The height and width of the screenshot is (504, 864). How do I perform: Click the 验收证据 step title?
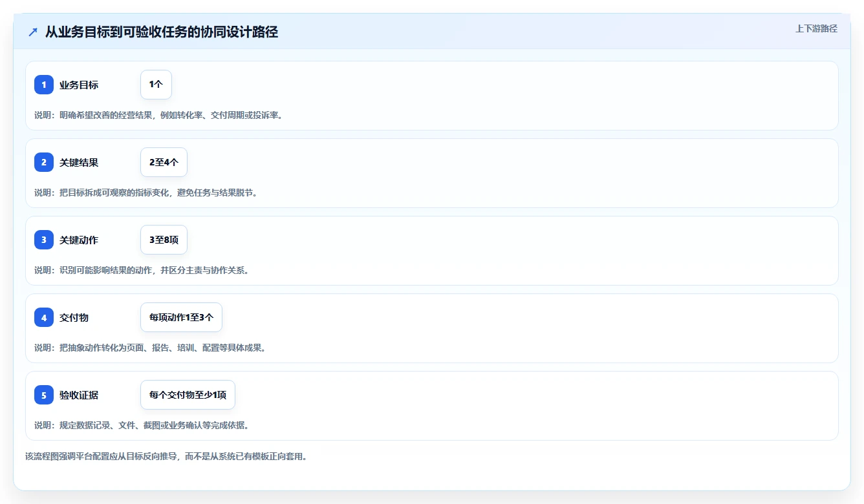click(x=79, y=395)
